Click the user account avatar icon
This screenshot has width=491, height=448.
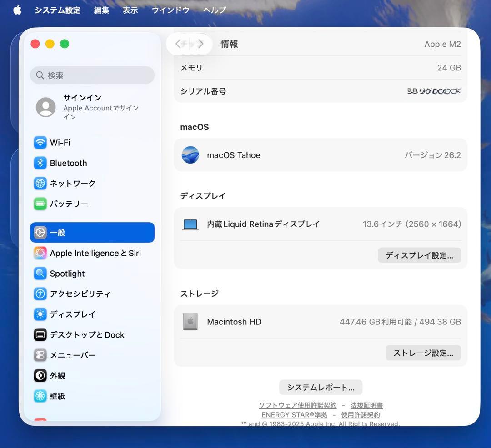pyautogui.click(x=46, y=107)
